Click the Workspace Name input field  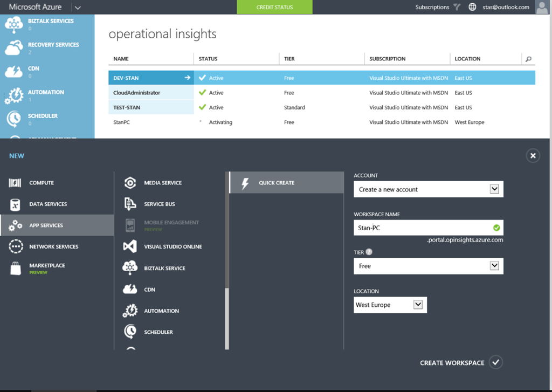point(423,228)
